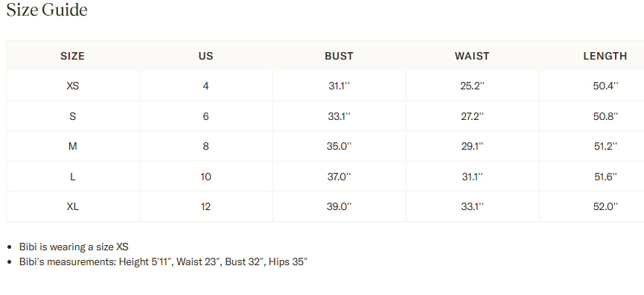Click the LENGTH column header
The image size is (644, 295).
(605, 56)
